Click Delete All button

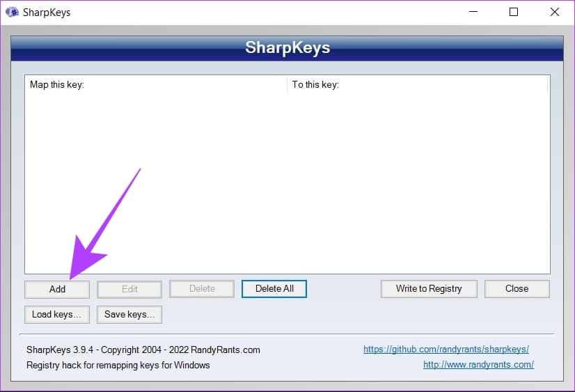click(x=274, y=289)
